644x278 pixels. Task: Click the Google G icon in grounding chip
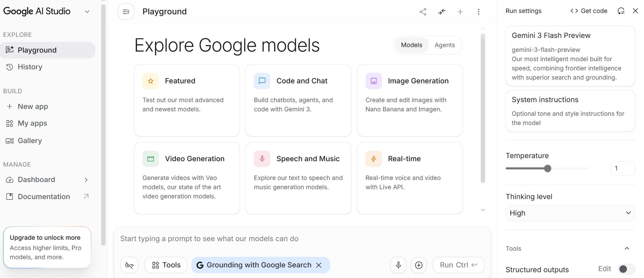tap(200, 265)
